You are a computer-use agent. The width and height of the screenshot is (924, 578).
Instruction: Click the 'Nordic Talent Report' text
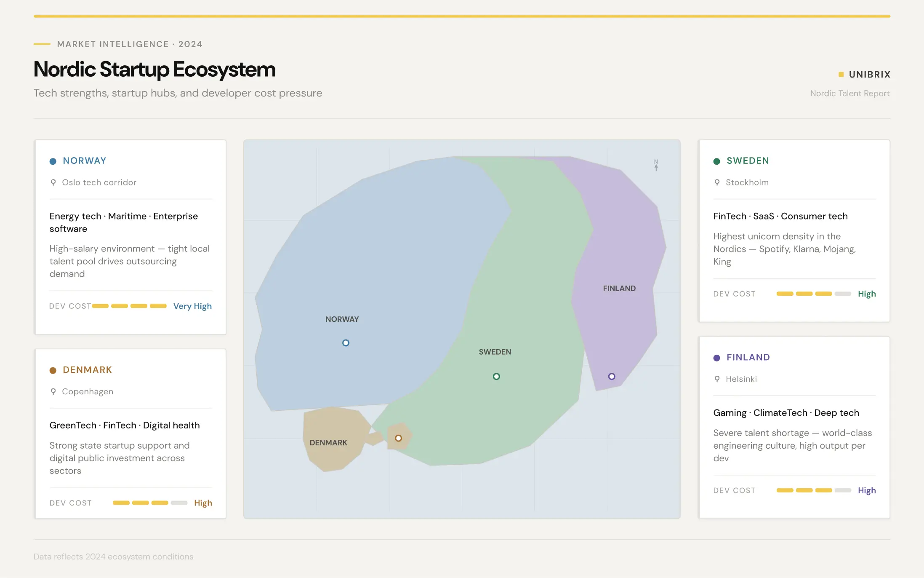[x=850, y=94]
